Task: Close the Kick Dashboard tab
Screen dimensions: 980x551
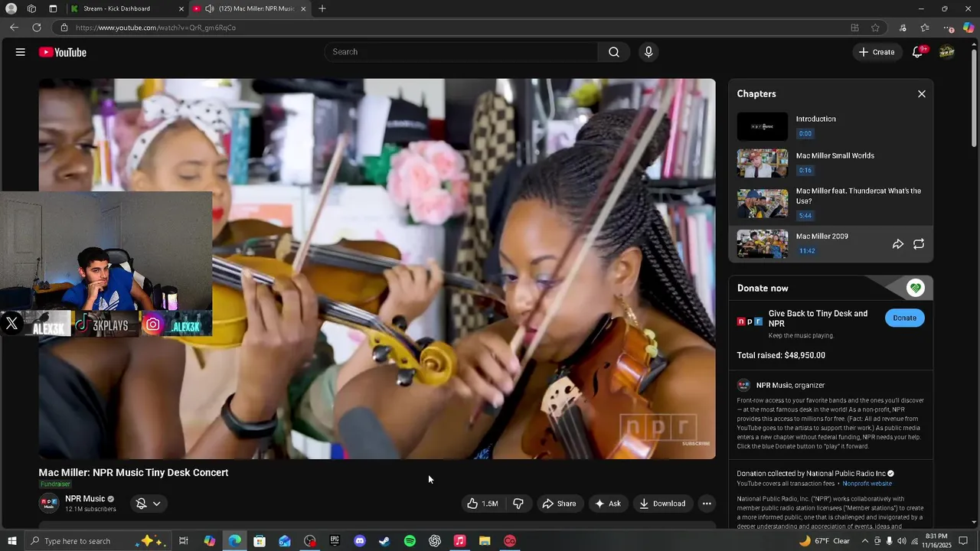Action: 181,8
